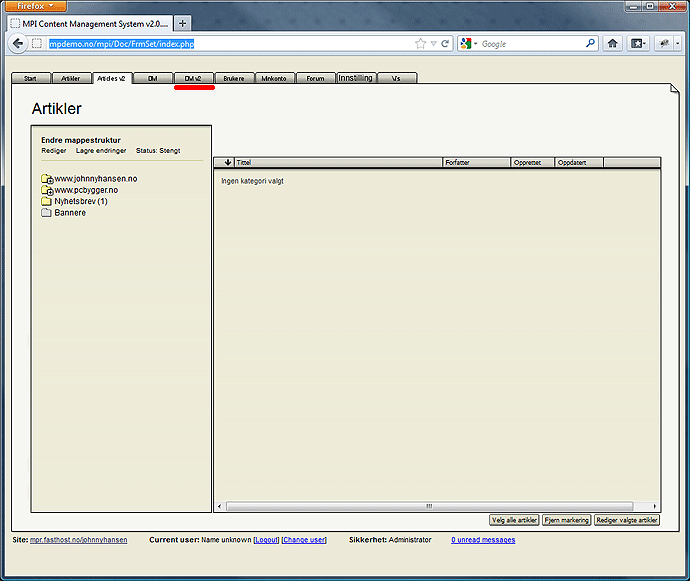Click the horizontal scrollbar thumb in the article list
The image size is (690, 581).
click(429, 506)
